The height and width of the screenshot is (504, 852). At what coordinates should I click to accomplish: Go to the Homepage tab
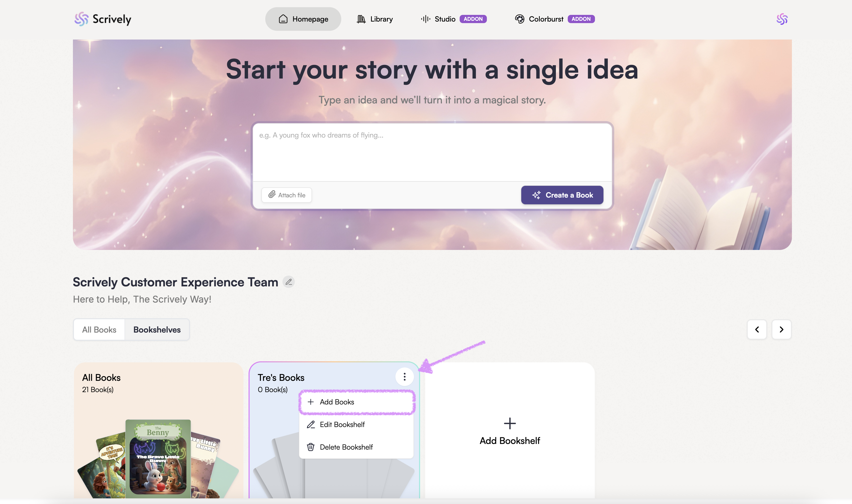tap(303, 19)
